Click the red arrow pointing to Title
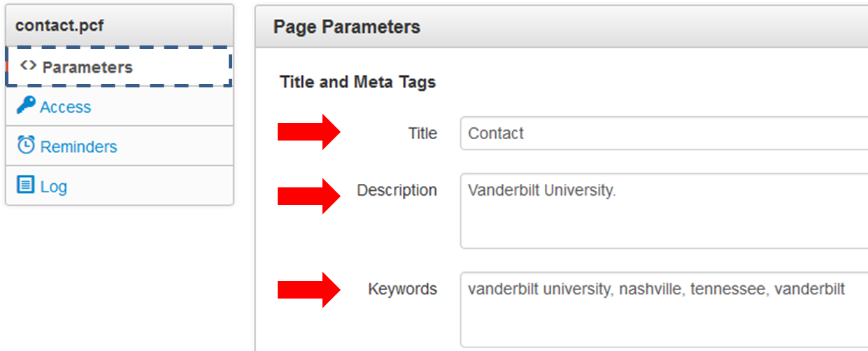The height and width of the screenshot is (351, 868). (308, 131)
